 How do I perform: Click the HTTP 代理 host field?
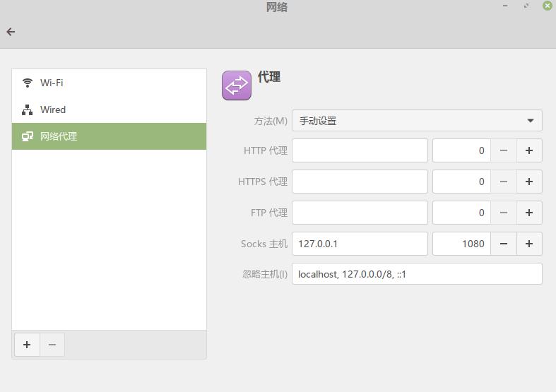click(360, 150)
